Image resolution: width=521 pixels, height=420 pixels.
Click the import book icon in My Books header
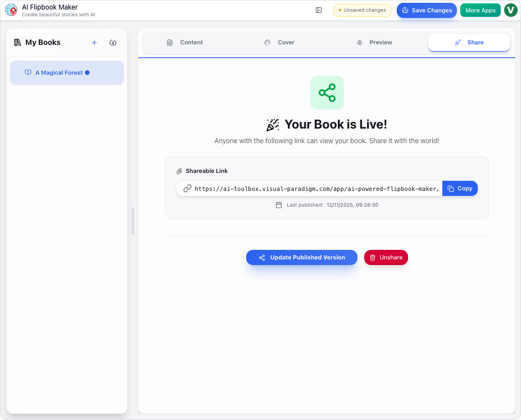[112, 42]
